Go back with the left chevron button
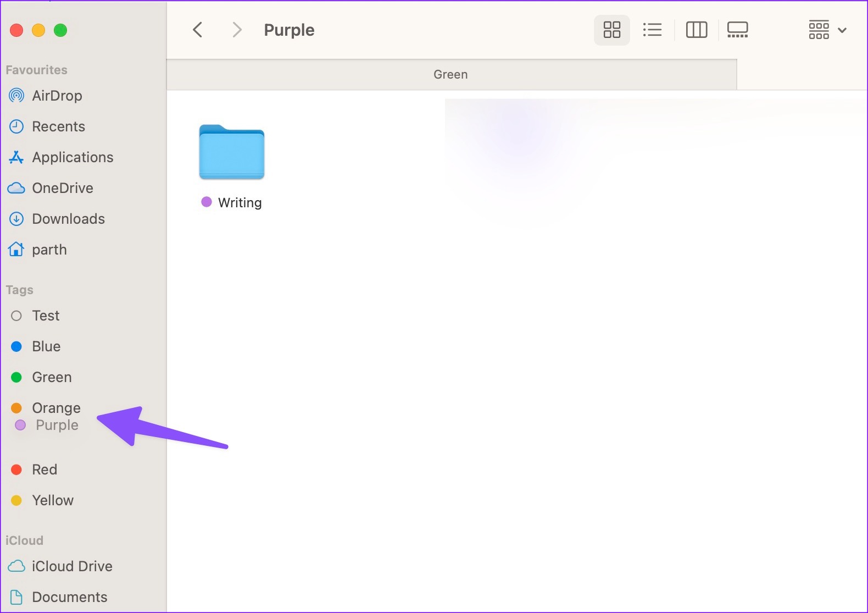The width and height of the screenshot is (868, 613). click(198, 30)
